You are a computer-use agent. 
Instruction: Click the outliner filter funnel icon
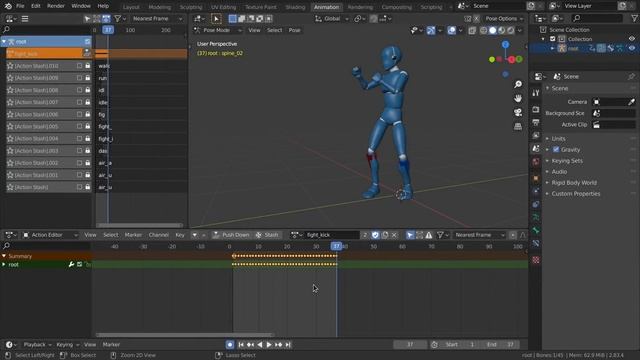634,18
